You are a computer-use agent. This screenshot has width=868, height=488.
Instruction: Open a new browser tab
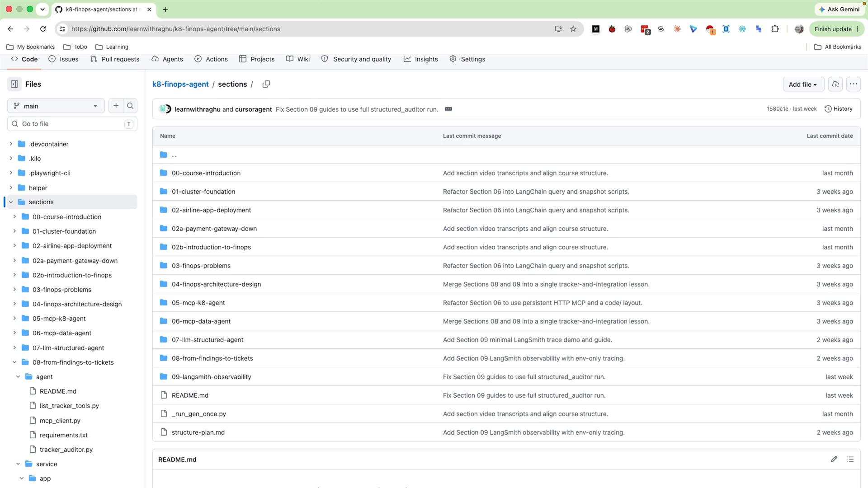(165, 9)
